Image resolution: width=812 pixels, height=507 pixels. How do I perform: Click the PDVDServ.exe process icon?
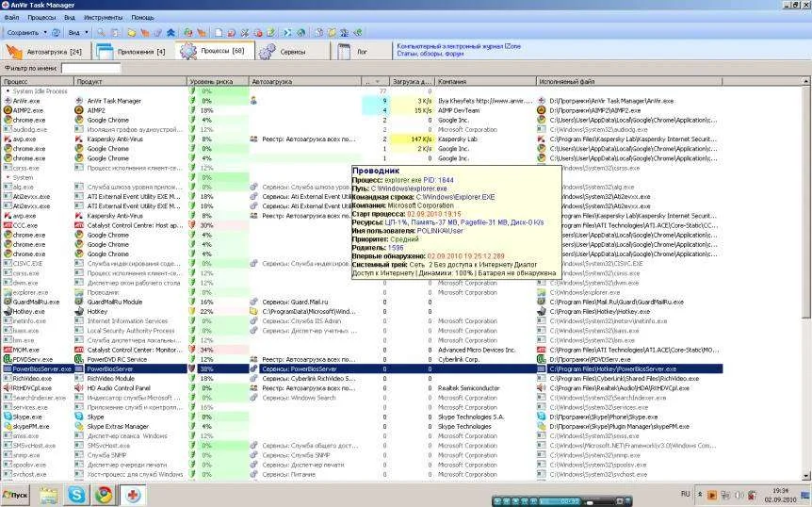[8, 359]
